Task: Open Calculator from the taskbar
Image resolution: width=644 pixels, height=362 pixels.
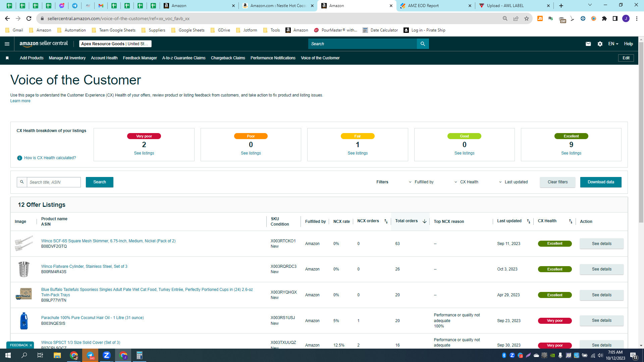Action: pos(139,355)
